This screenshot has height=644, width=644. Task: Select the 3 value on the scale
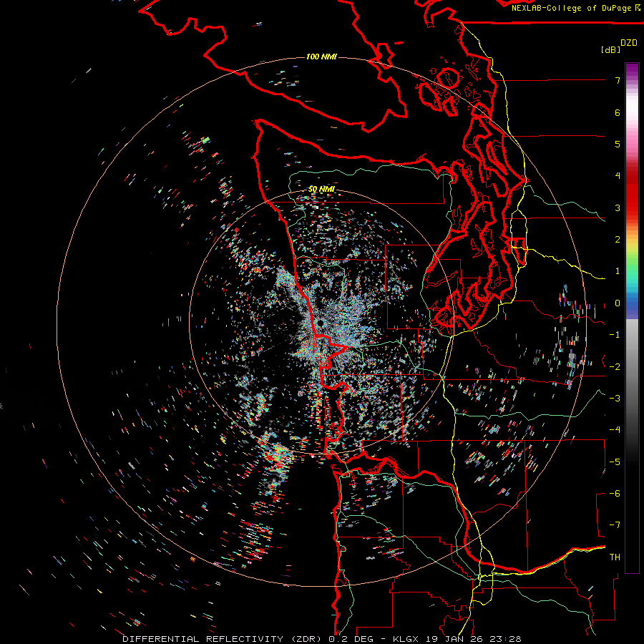coord(618,208)
